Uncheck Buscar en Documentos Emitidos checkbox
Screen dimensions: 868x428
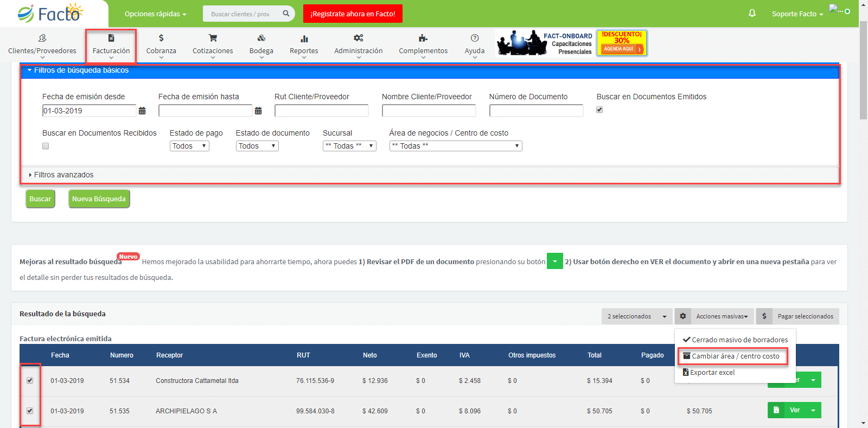[x=599, y=110]
